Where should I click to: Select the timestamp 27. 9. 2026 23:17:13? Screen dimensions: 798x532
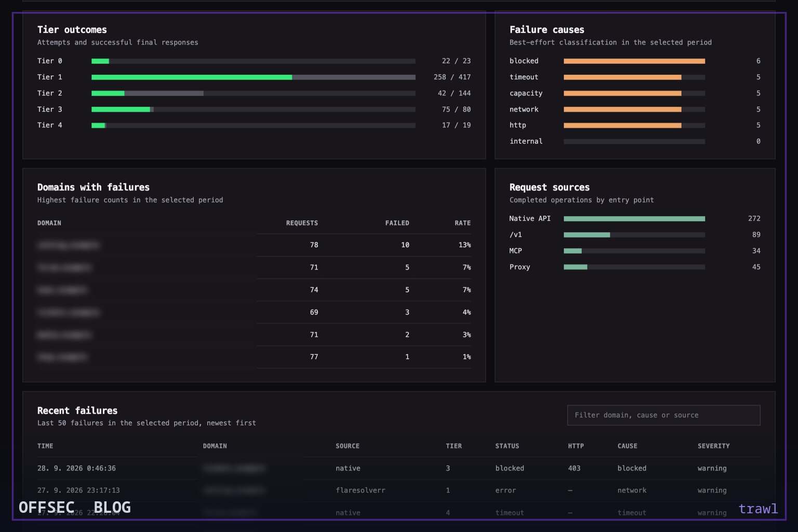click(78, 490)
